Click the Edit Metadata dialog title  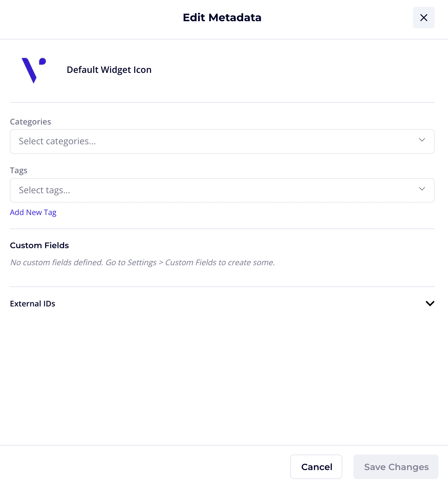[x=222, y=18]
